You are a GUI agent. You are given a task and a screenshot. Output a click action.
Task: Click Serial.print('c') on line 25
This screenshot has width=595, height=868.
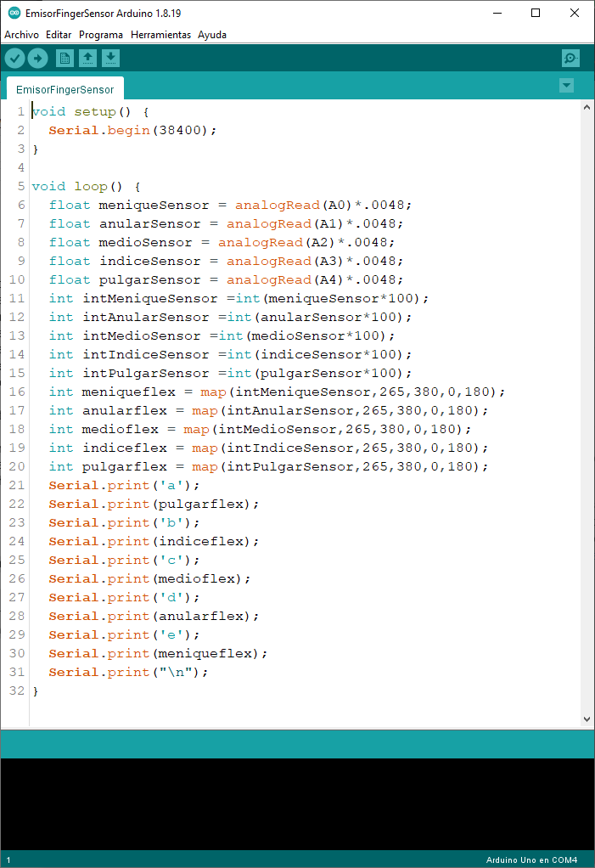click(125, 561)
